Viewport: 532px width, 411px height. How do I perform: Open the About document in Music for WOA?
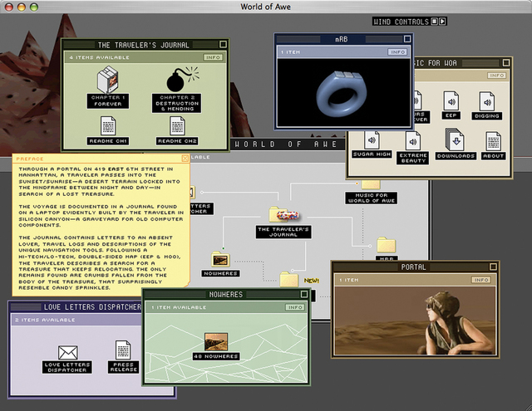point(493,141)
